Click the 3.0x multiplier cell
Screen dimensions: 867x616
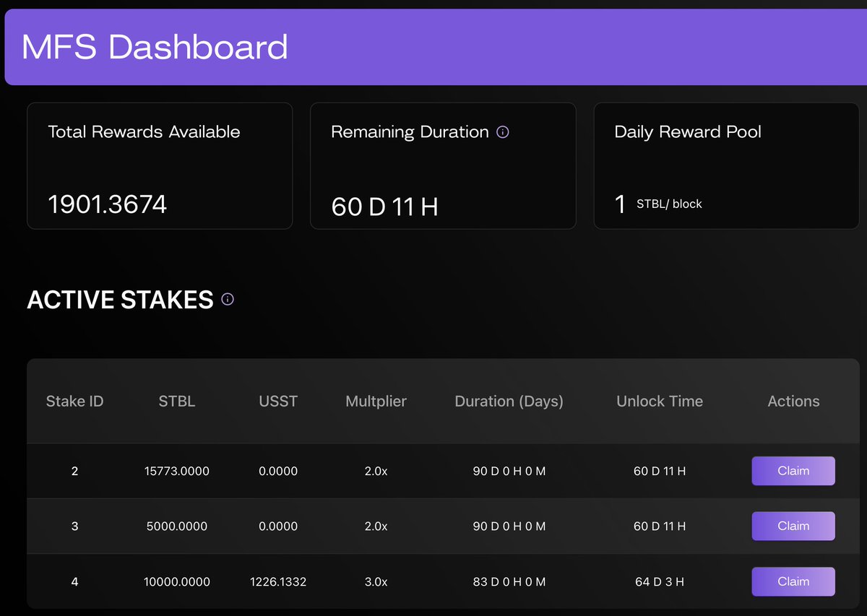tap(376, 581)
